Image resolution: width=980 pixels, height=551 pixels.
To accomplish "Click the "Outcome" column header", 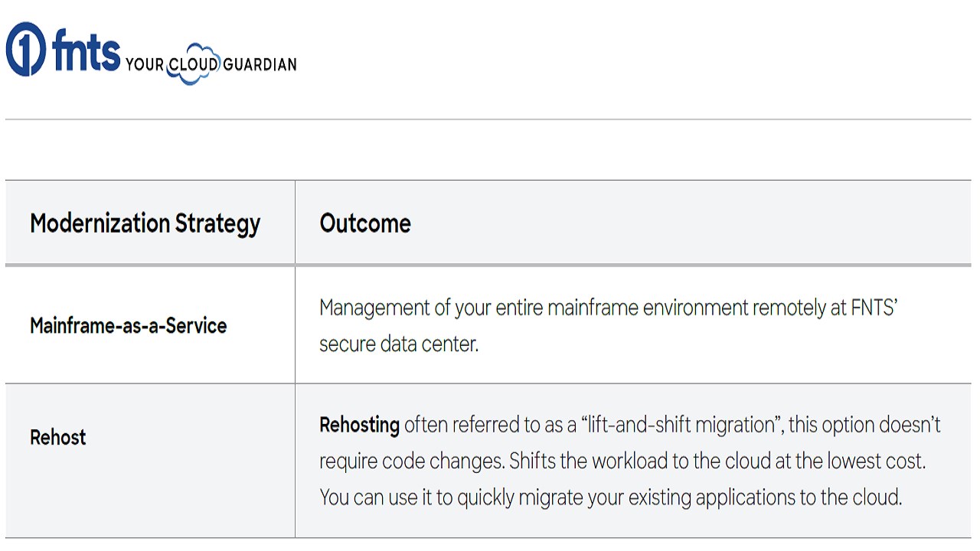I will click(365, 223).
